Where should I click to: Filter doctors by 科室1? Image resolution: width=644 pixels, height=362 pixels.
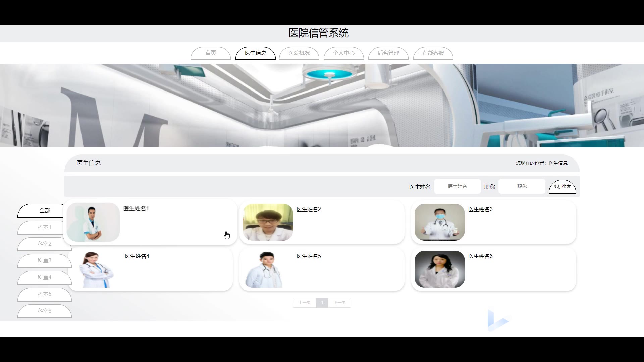(44, 227)
